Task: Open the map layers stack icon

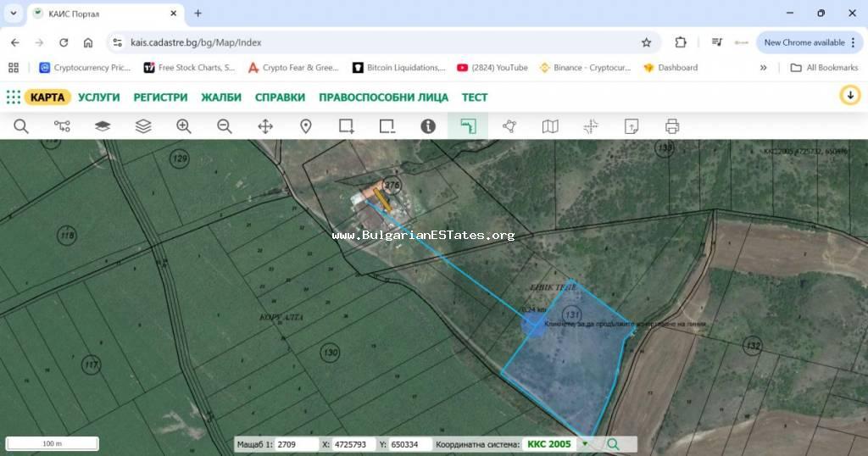Action: [x=143, y=126]
